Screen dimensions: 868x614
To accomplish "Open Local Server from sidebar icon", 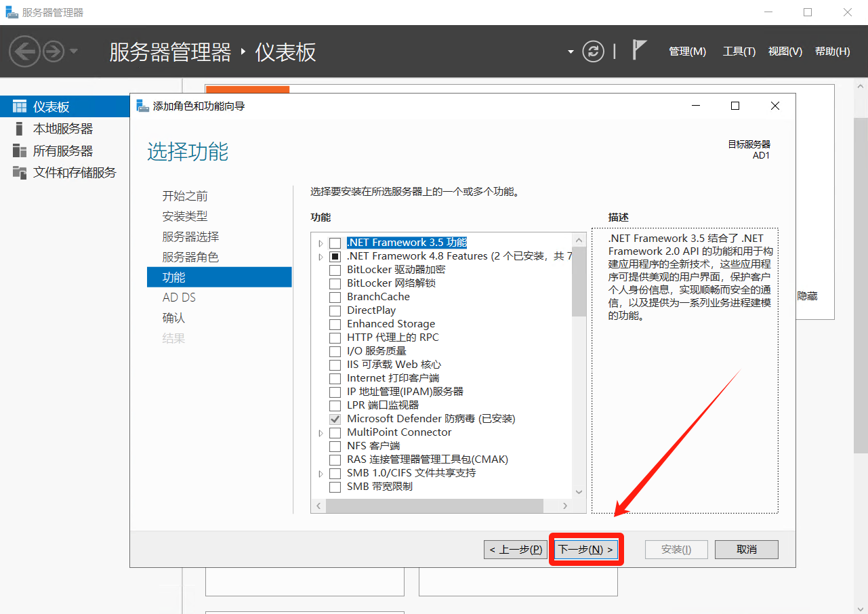I will 20,129.
